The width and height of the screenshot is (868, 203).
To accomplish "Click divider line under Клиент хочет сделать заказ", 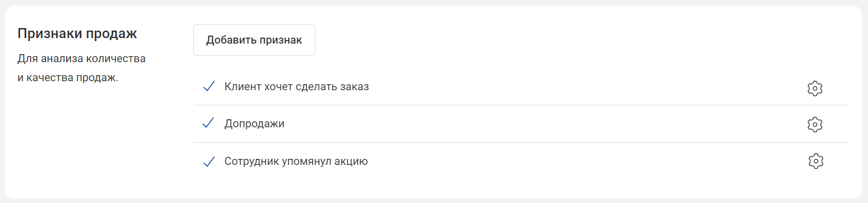I will [x=521, y=105].
